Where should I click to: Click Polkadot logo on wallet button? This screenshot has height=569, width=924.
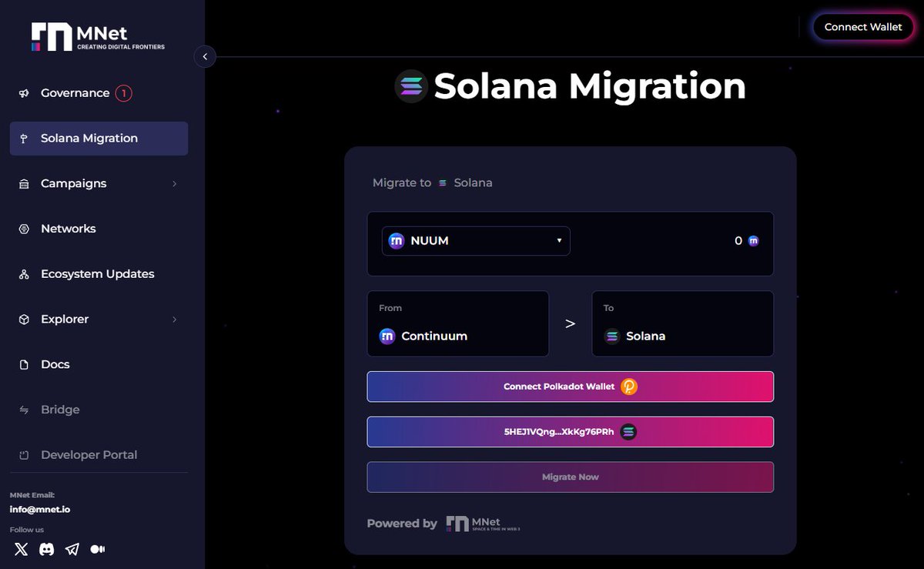point(629,387)
